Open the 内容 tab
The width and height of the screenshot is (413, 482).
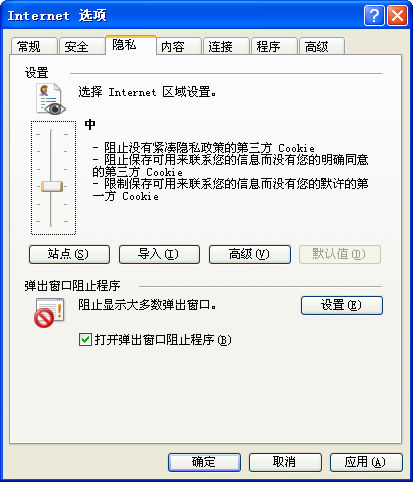179,46
